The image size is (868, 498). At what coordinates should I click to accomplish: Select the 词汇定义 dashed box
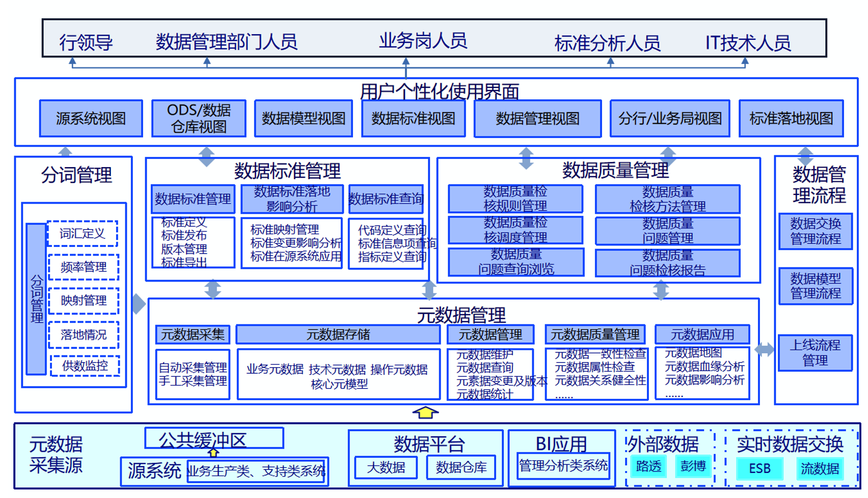coord(83,234)
